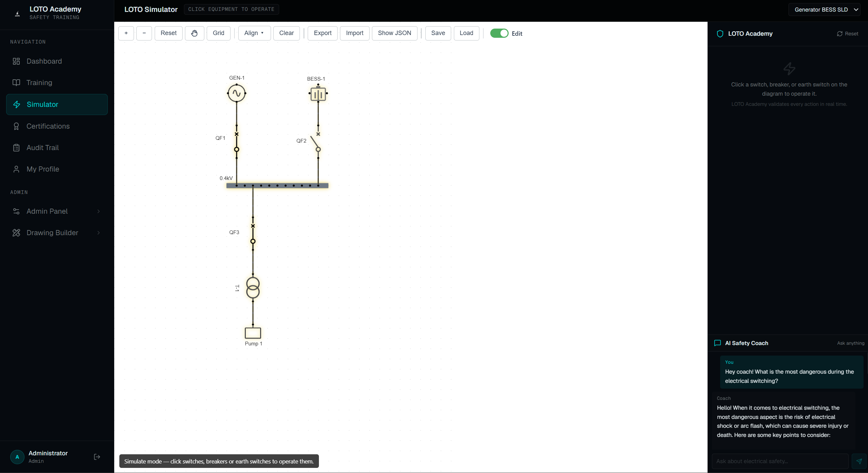The width and height of the screenshot is (868, 473).
Task: Click the 'Hey coach!' user message
Action: [x=792, y=372]
